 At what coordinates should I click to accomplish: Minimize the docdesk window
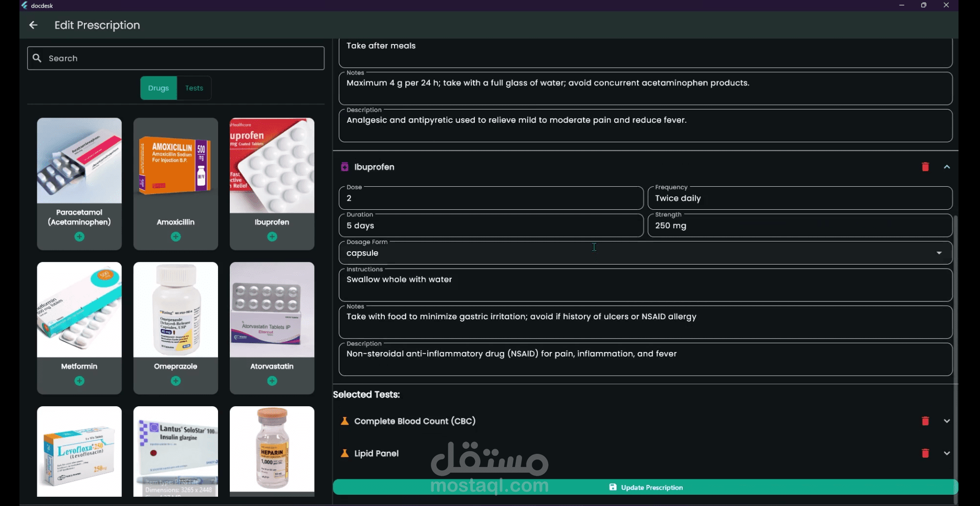[902, 5]
